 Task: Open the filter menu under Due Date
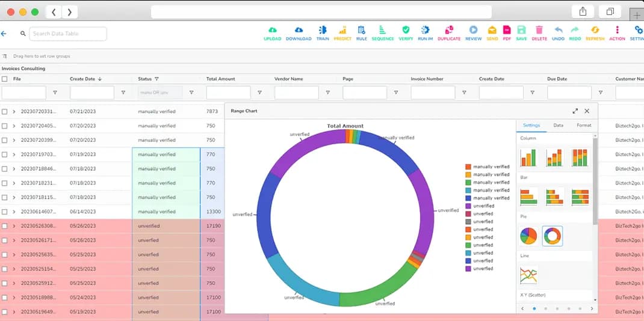point(600,93)
